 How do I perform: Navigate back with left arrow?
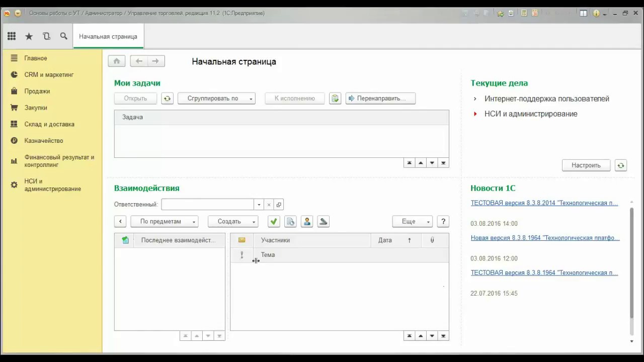tap(139, 61)
